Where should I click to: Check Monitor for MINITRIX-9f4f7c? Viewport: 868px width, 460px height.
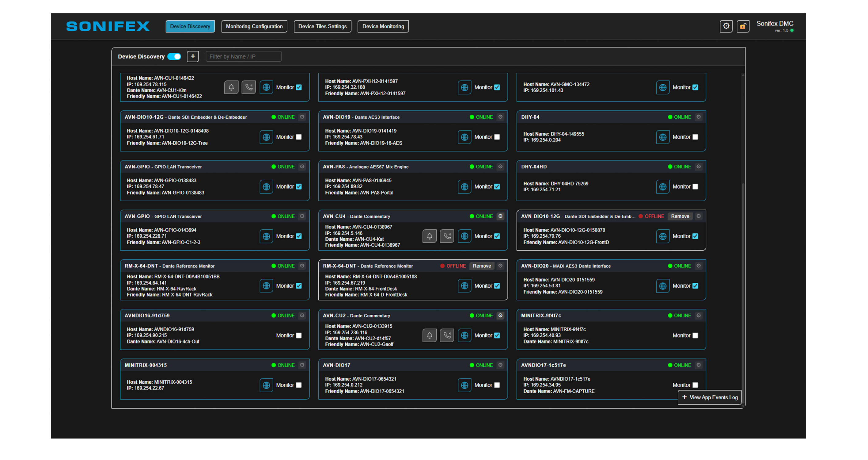(695, 335)
